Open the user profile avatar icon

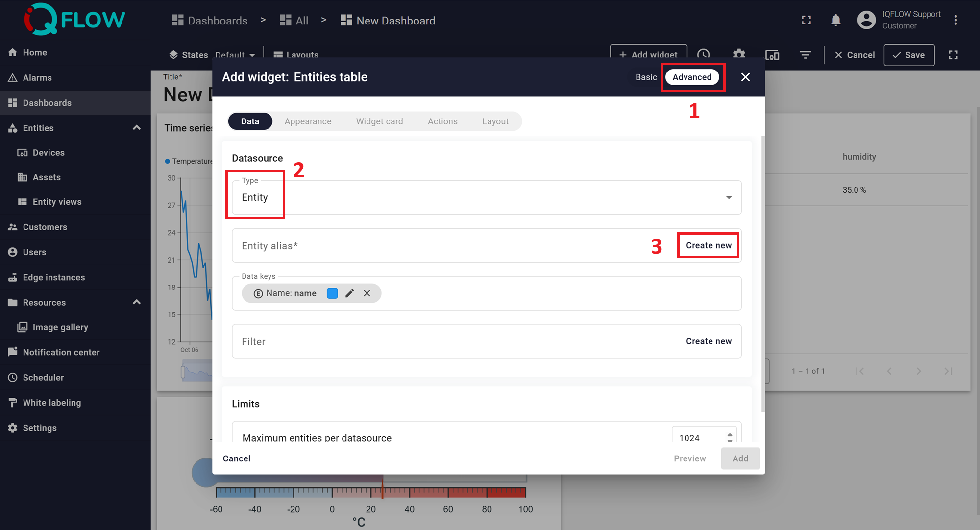[x=866, y=20]
